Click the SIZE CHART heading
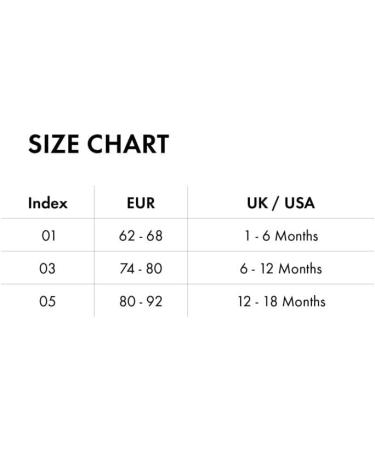Image resolution: width=375 pixels, height=450 pixels. [x=99, y=144]
